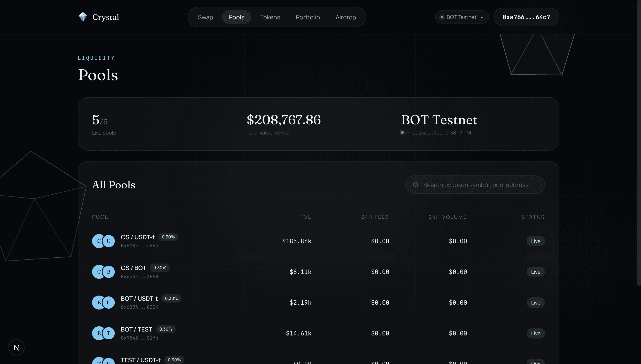Click the C token icon in CS / BOT row
The height and width of the screenshot is (364, 641).
point(99,272)
